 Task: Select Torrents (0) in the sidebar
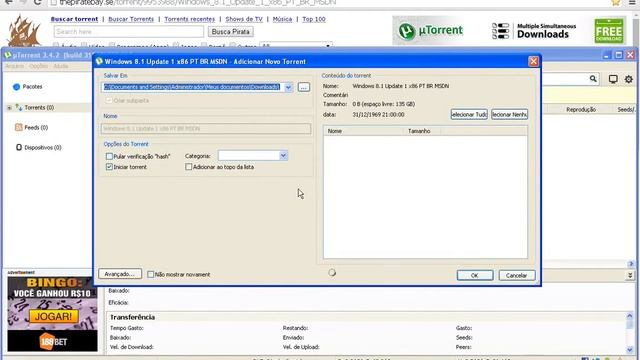pos(39,107)
